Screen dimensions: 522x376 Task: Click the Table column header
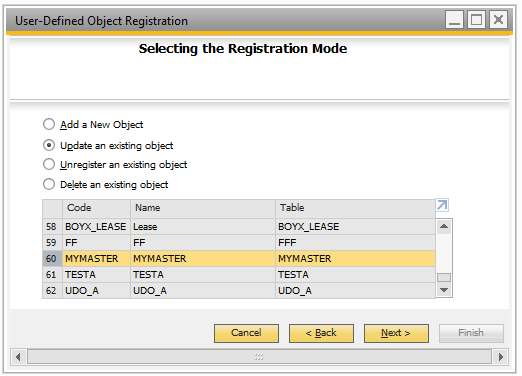tap(355, 208)
